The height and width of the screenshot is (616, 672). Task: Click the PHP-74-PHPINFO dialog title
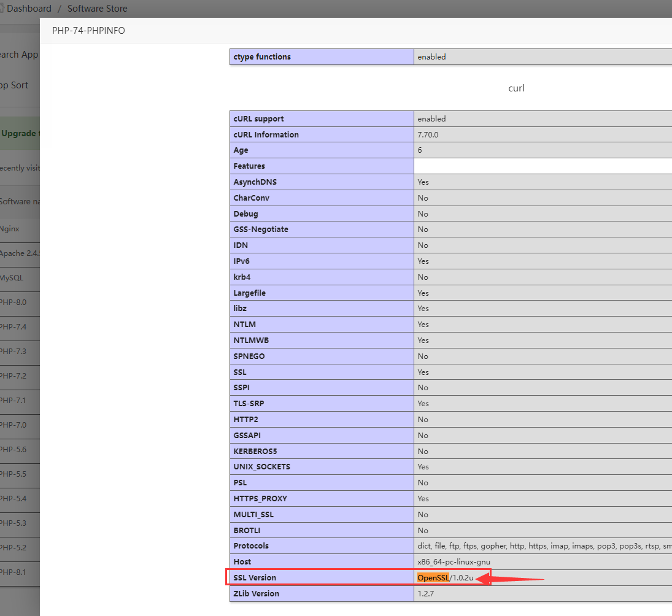88,30
